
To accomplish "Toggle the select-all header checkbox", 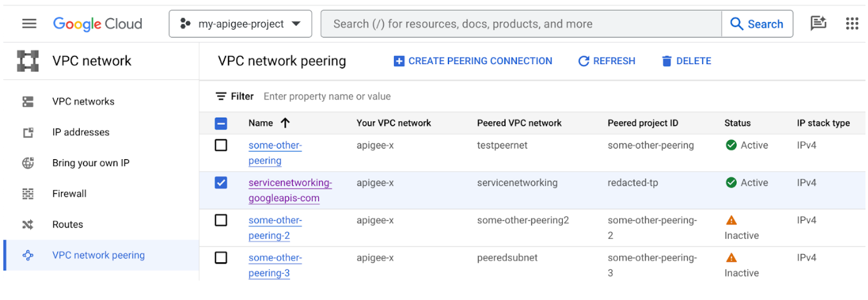I will (x=221, y=123).
